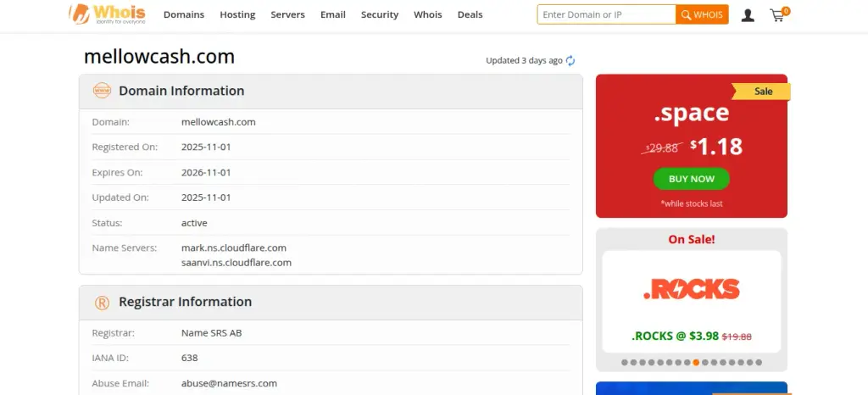The width and height of the screenshot is (868, 395).
Task: Select abuse email abuse@namesrs.com
Action: [229, 383]
